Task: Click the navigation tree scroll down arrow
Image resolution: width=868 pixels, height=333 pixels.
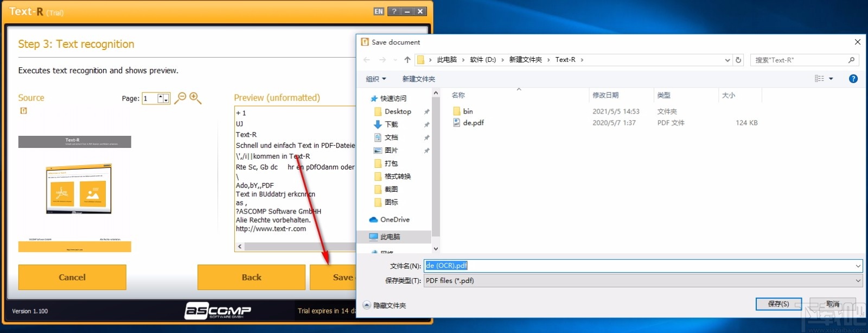Action: coord(436,249)
